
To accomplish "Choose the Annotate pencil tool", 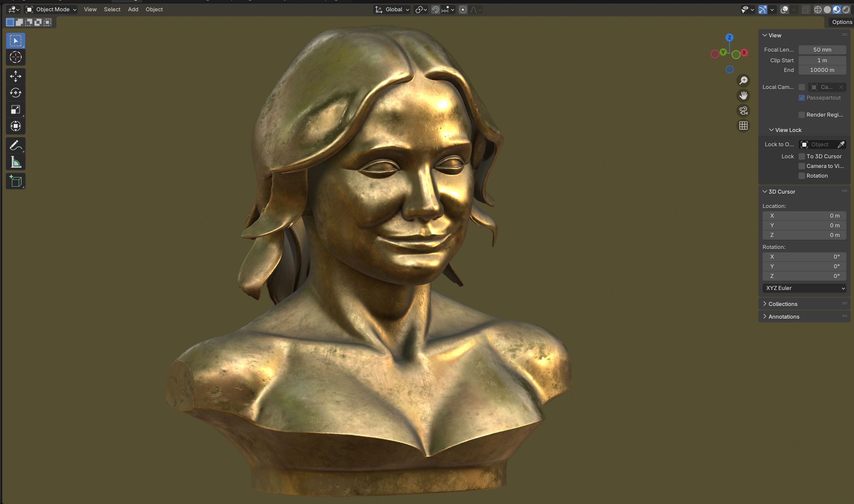I will point(16,145).
